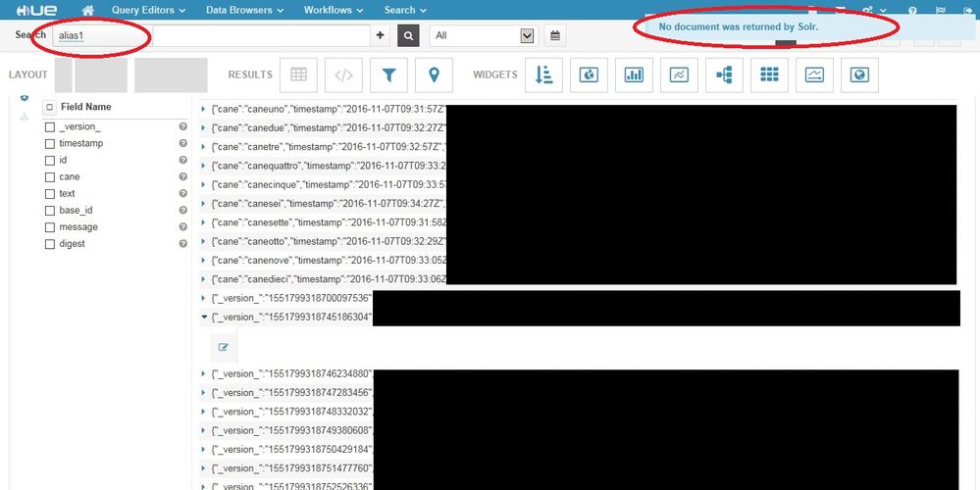Expand the canetre result row
980x490 pixels.
click(203, 147)
